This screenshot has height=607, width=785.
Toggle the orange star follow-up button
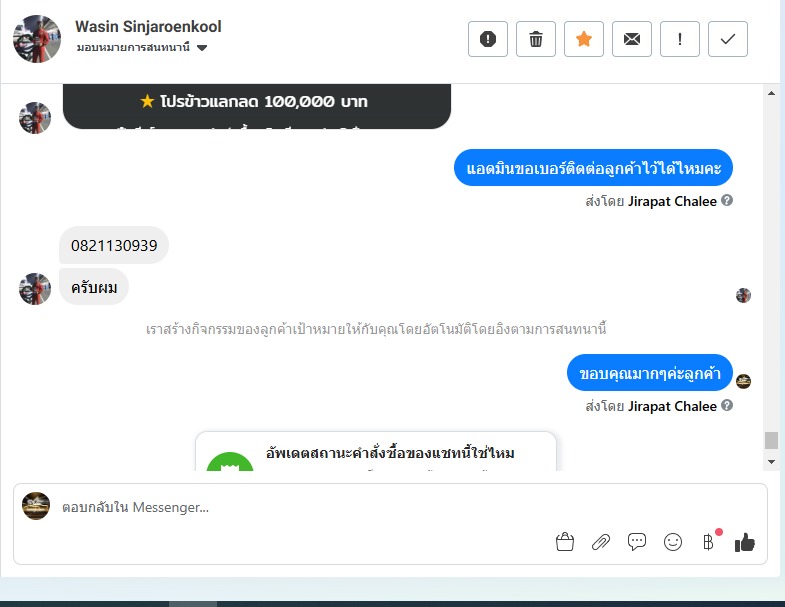click(x=584, y=39)
